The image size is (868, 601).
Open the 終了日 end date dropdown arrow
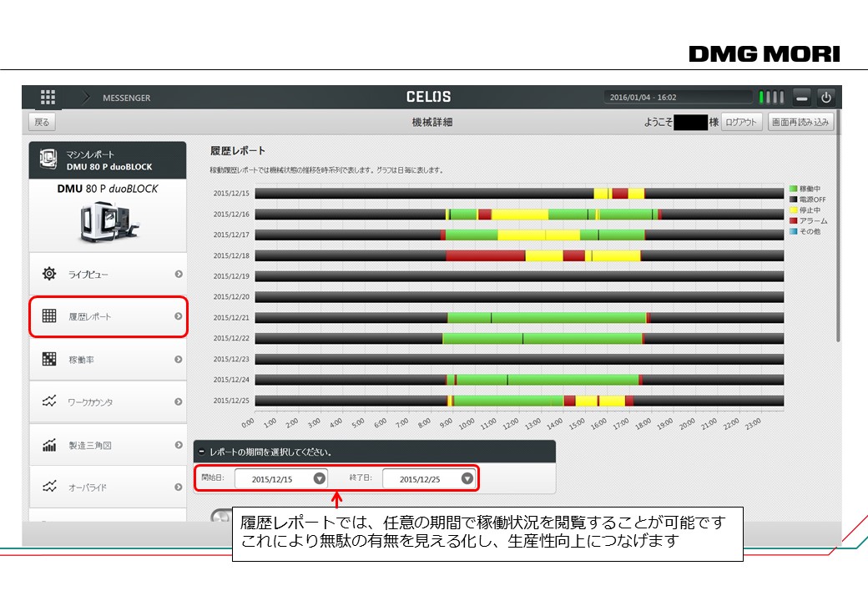pyautogui.click(x=467, y=478)
